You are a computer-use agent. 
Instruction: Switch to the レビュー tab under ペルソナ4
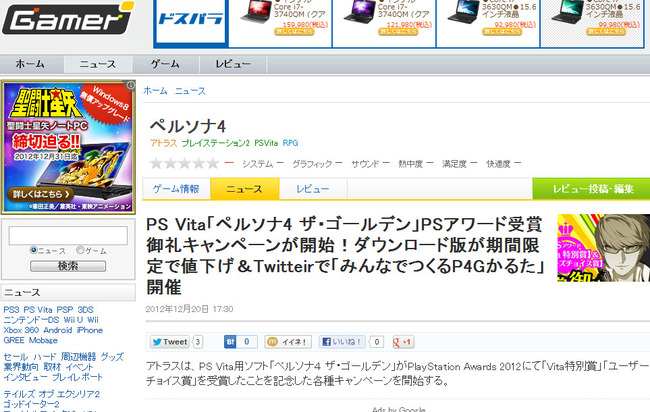(x=313, y=189)
